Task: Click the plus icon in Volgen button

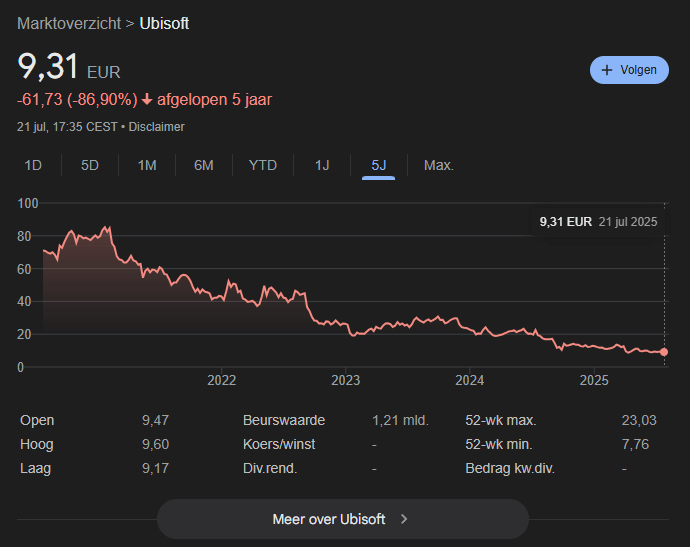Action: [607, 70]
